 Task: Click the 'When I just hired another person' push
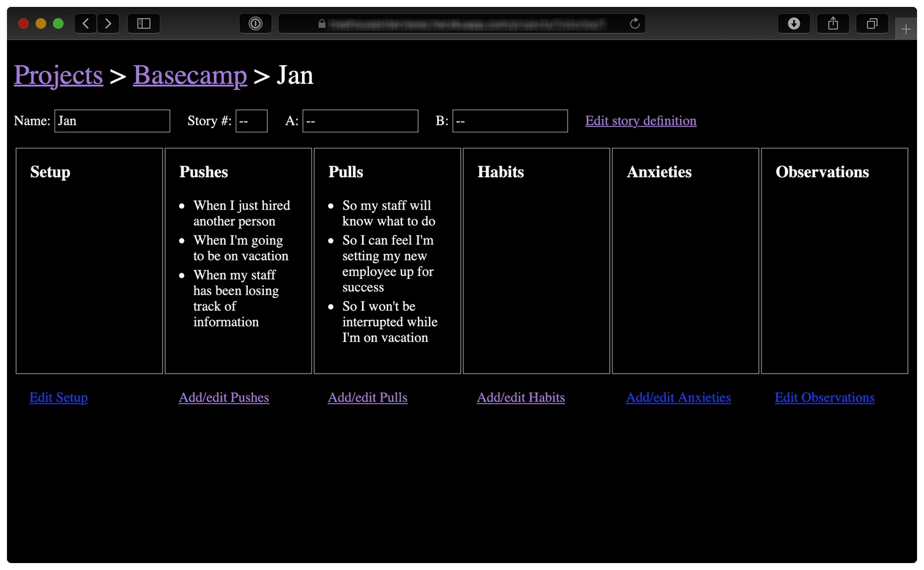coord(241,213)
